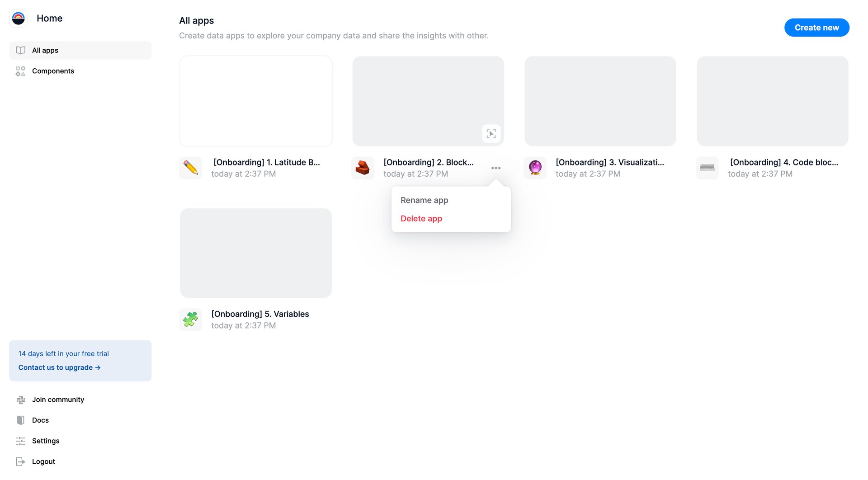Open the three-dot options menu on the Blocks app
Viewport: 868px width, 480px height.
[495, 168]
